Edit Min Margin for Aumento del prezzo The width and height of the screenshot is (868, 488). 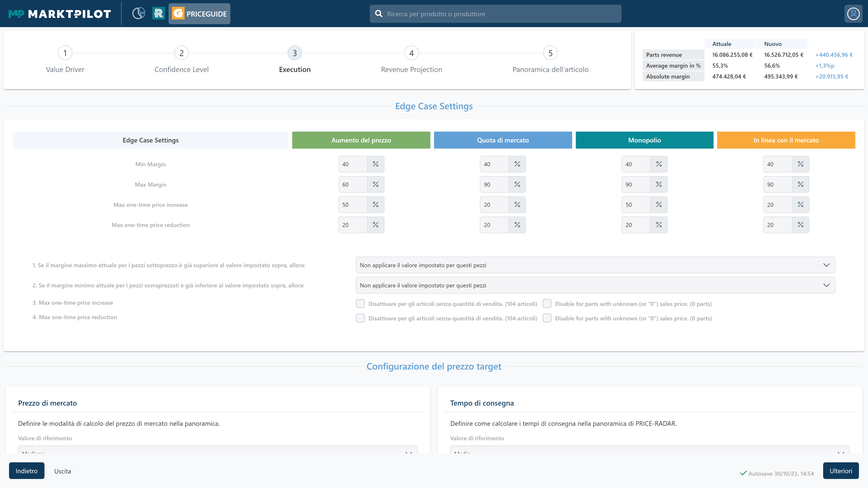click(x=352, y=164)
